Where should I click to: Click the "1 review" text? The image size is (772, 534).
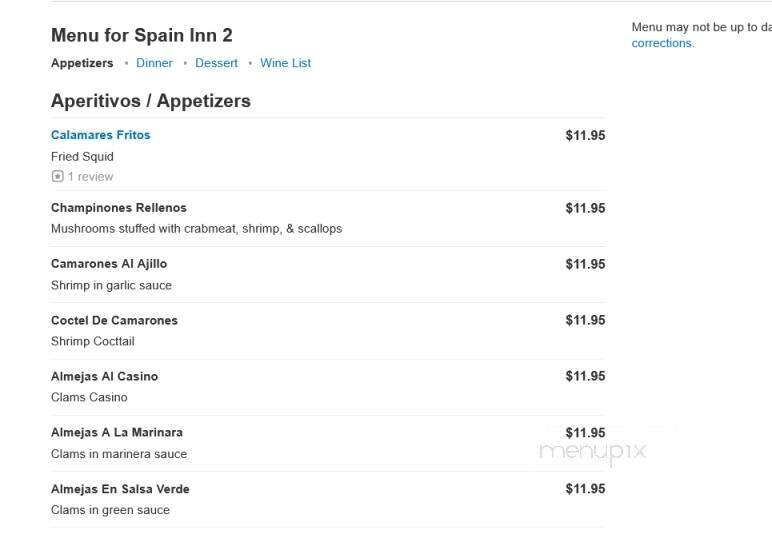[x=91, y=177]
